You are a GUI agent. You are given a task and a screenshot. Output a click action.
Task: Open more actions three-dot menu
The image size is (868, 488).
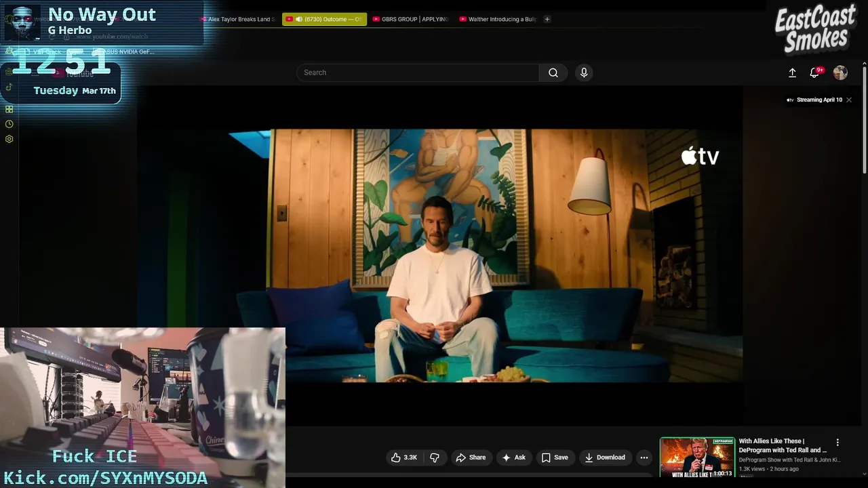[644, 457]
